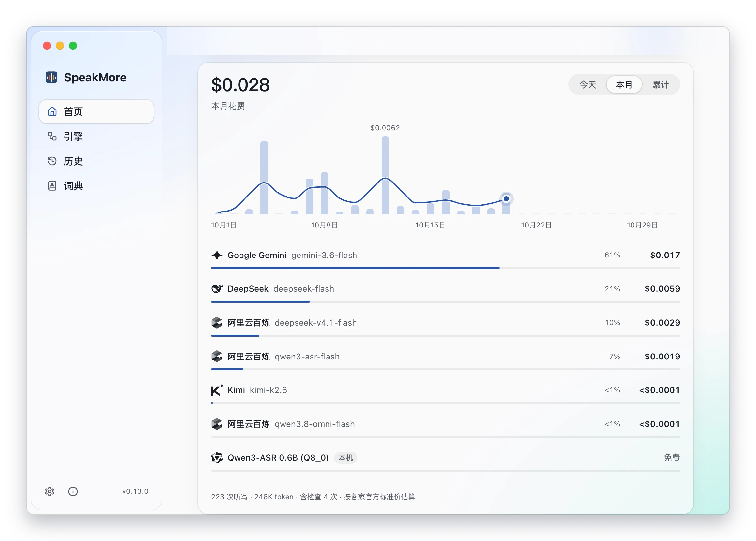Click the Kimi K icon
The width and height of the screenshot is (756, 541).
coord(217,390)
